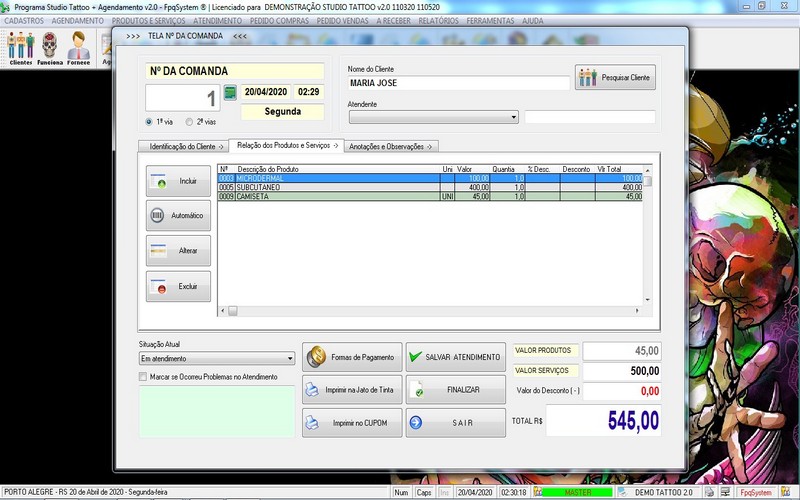Click the Nome do Cliente field
The width and height of the screenshot is (800, 500).
[459, 83]
